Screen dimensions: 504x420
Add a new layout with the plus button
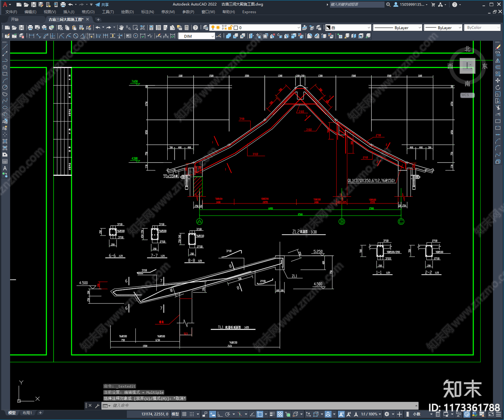[40, 413]
